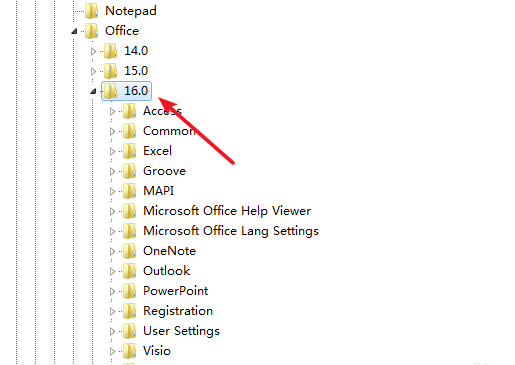The image size is (515, 365).
Task: Expand the Microsoft Office Lang Settings key
Action: click(112, 231)
